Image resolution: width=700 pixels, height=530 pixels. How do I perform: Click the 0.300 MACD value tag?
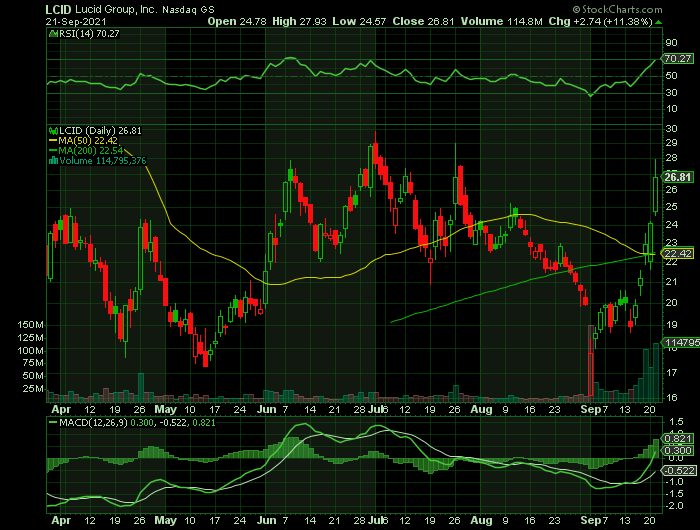(x=678, y=451)
